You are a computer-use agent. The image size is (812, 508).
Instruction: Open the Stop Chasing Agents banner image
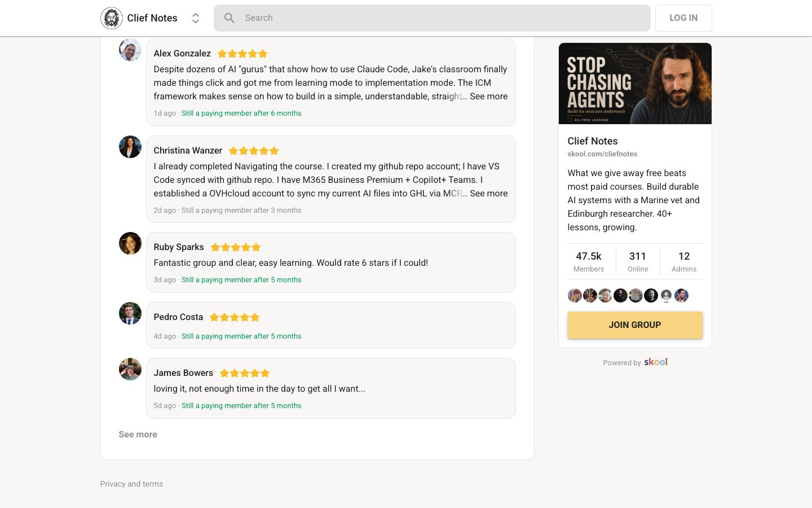635,84
